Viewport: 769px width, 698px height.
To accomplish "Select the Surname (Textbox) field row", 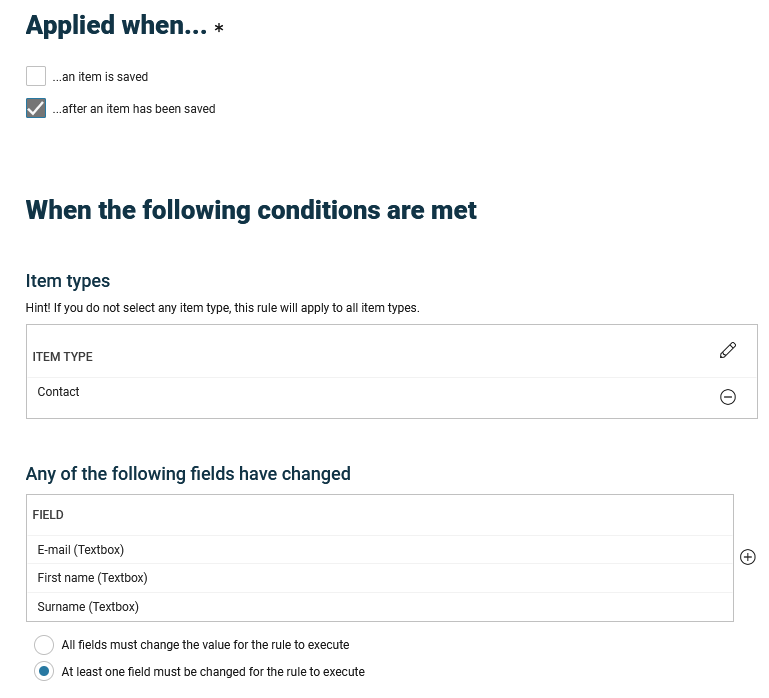I will tap(88, 607).
